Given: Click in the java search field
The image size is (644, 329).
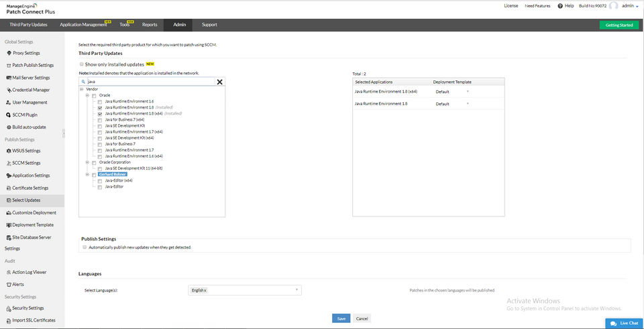Looking at the screenshot, I should [x=151, y=82].
